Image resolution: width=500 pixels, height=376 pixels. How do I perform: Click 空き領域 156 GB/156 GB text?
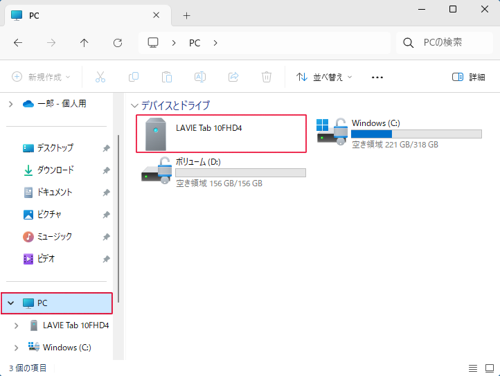click(x=219, y=183)
